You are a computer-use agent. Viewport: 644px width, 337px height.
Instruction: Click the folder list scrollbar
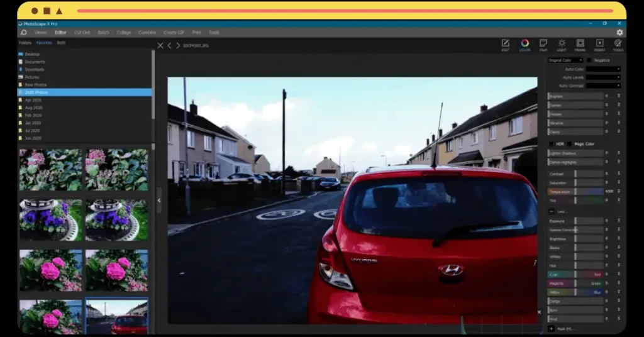[153, 85]
